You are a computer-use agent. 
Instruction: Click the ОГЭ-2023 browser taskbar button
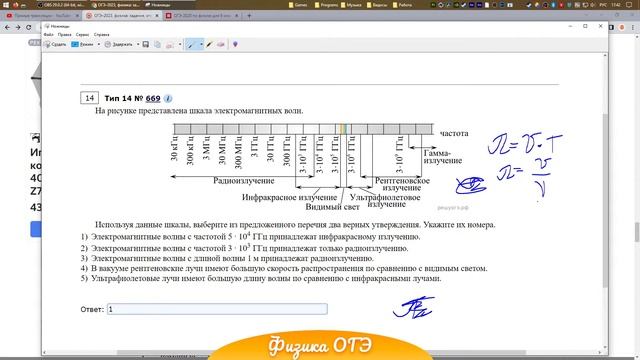click(x=115, y=5)
